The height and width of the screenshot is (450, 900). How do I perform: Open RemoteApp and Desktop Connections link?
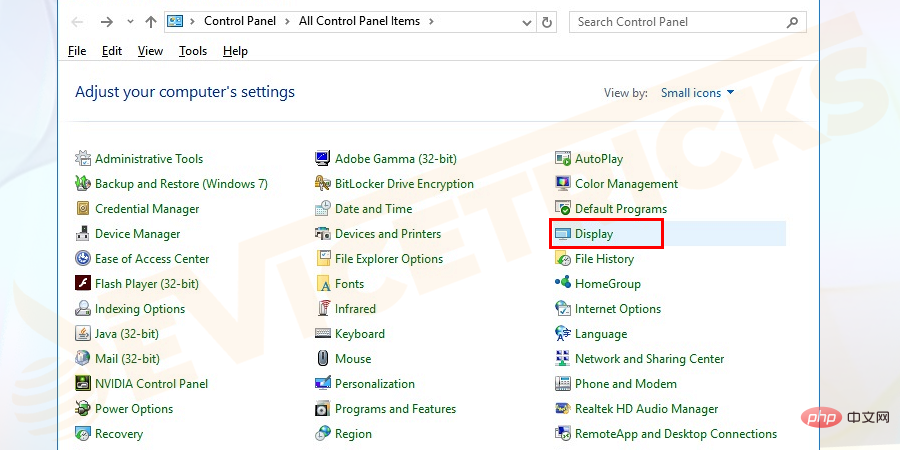[x=676, y=433]
